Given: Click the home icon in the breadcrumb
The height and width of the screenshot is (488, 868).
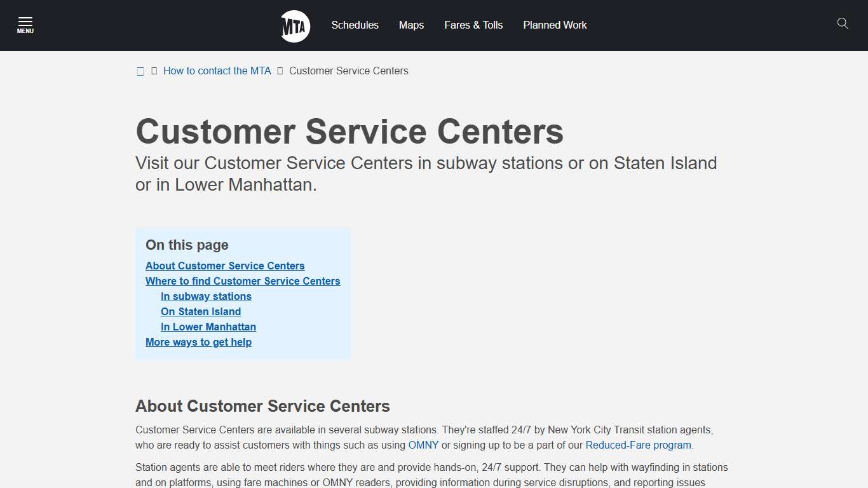Looking at the screenshot, I should (x=140, y=71).
